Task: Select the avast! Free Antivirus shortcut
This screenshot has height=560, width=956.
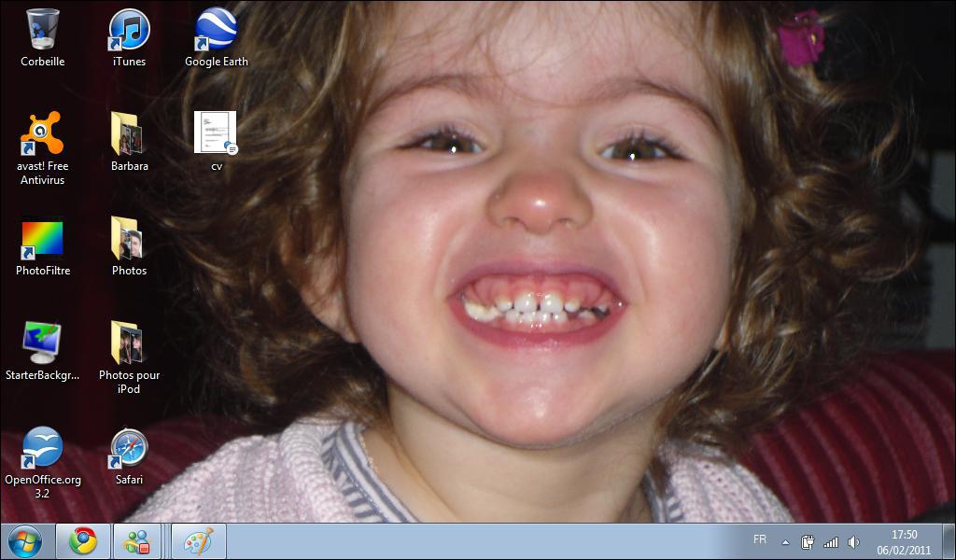Action: (42, 133)
